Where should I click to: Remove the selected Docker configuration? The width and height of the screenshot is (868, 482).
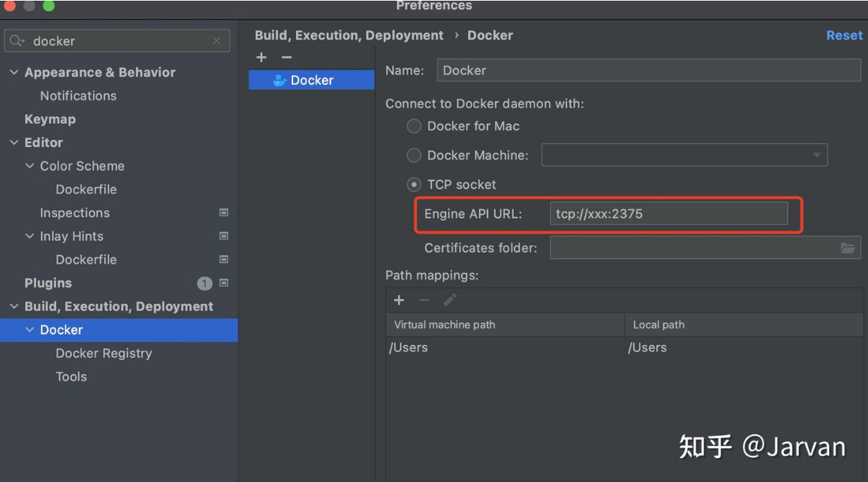pyautogui.click(x=287, y=57)
